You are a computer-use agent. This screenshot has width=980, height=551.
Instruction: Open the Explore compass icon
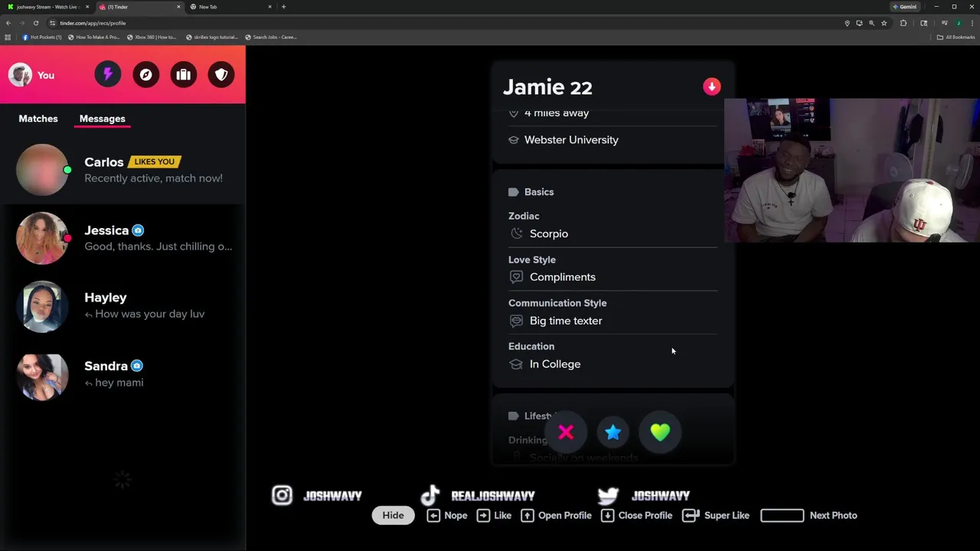click(145, 74)
